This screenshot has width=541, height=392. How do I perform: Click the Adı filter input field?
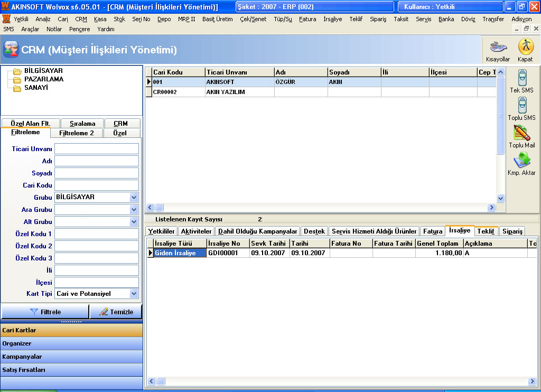[97, 161]
